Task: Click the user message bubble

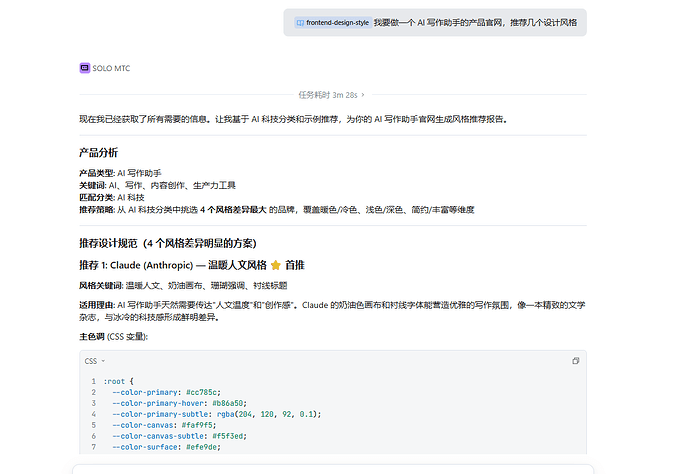Action: coord(435,22)
